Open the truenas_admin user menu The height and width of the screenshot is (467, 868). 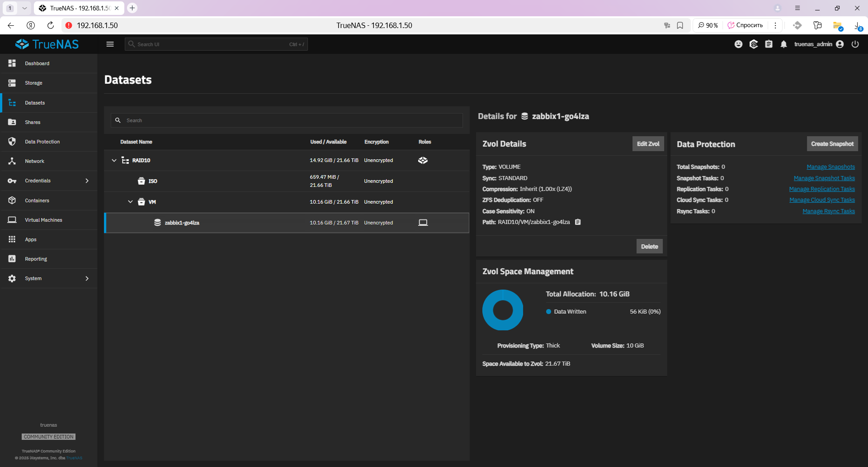click(819, 44)
